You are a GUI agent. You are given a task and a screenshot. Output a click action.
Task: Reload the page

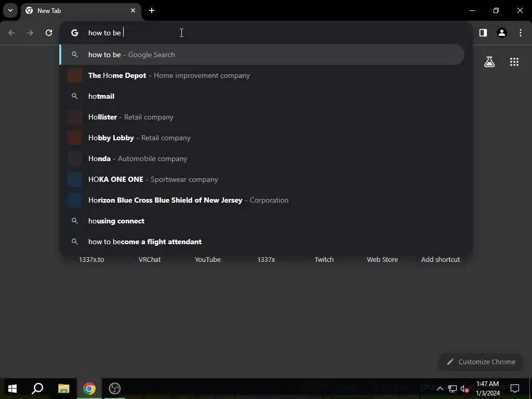[49, 33]
